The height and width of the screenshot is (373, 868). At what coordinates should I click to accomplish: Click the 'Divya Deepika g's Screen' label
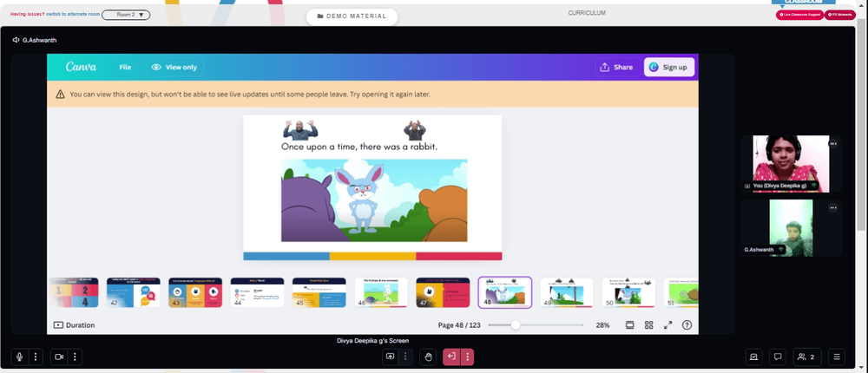click(373, 340)
